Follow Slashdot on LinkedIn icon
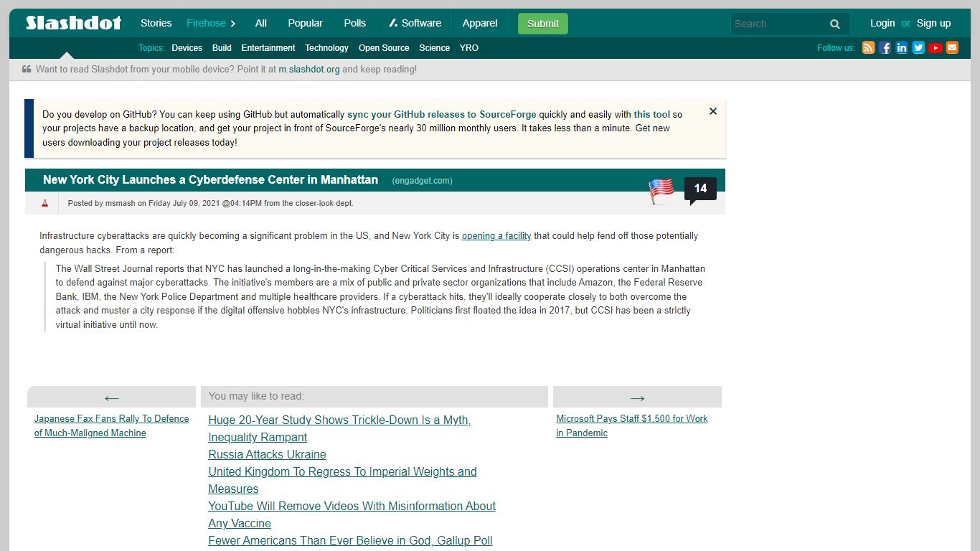The height and width of the screenshot is (551, 980). [902, 48]
